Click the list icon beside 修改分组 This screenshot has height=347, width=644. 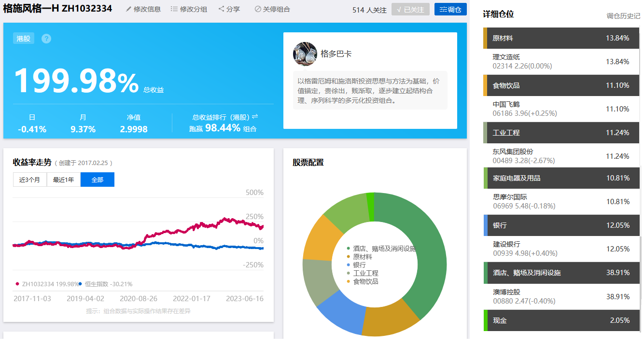coord(174,9)
